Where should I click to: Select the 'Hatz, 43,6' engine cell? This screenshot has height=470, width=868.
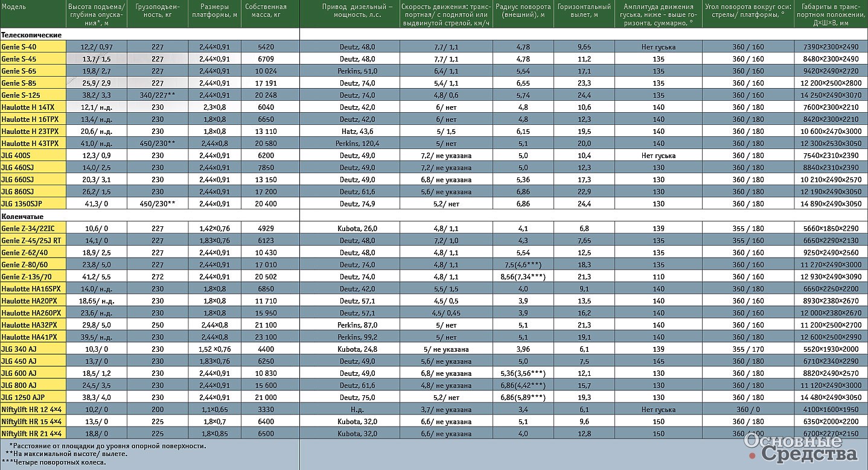(x=357, y=131)
